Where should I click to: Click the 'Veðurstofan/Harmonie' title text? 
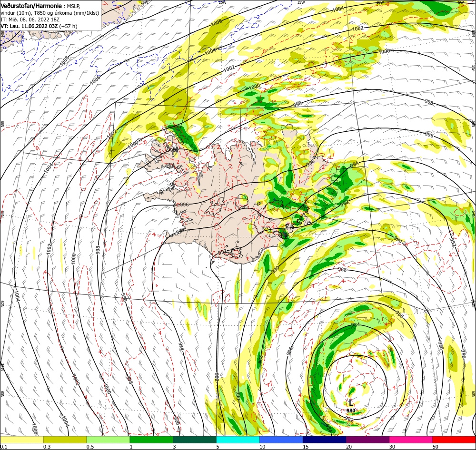click(x=31, y=6)
